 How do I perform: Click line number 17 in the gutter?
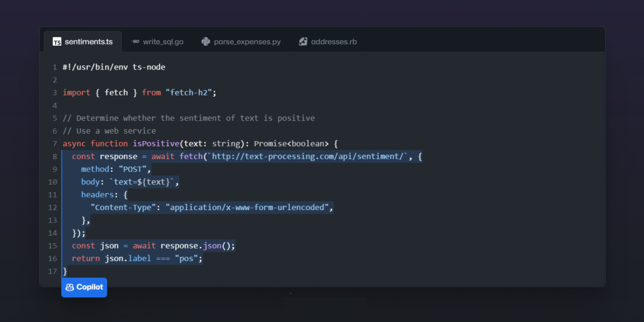point(52,272)
